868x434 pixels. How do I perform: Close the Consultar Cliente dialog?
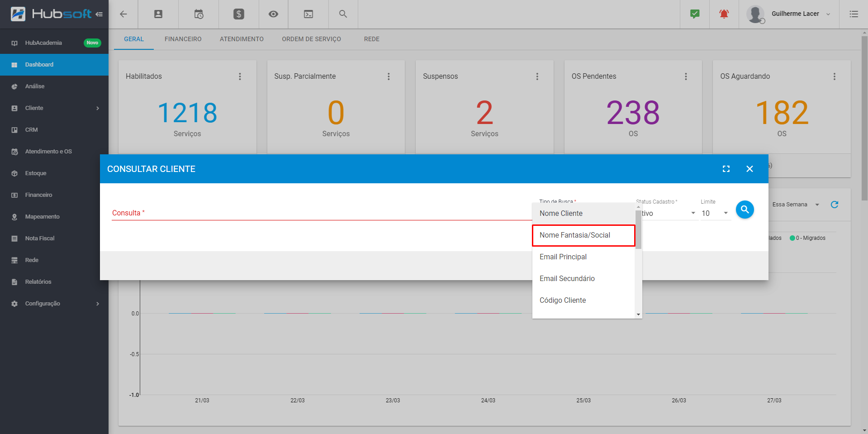(749, 169)
